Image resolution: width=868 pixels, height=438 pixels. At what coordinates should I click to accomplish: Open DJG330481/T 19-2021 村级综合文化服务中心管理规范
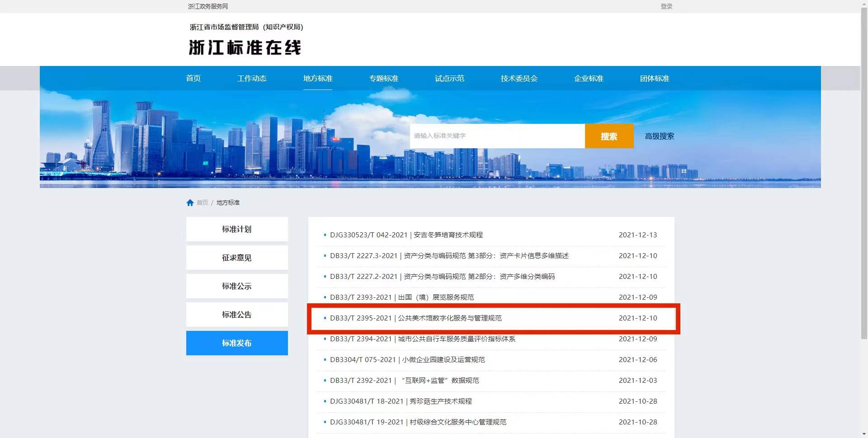click(418, 422)
